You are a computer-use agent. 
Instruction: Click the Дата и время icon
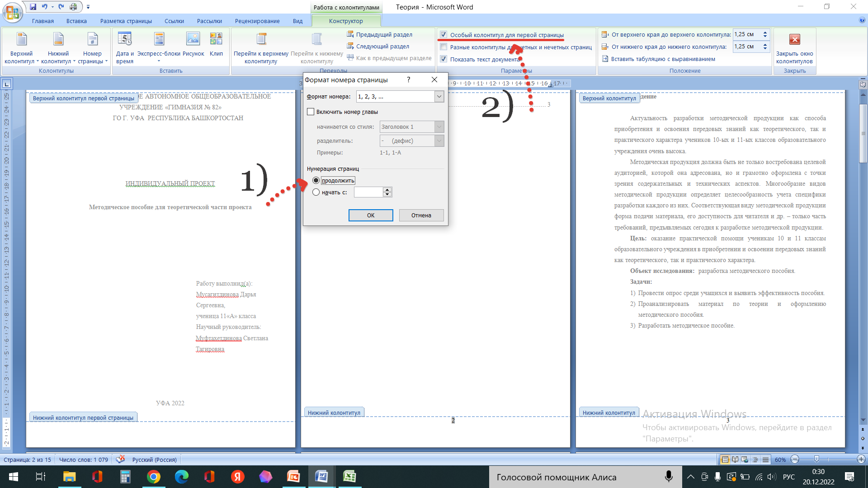click(x=124, y=40)
